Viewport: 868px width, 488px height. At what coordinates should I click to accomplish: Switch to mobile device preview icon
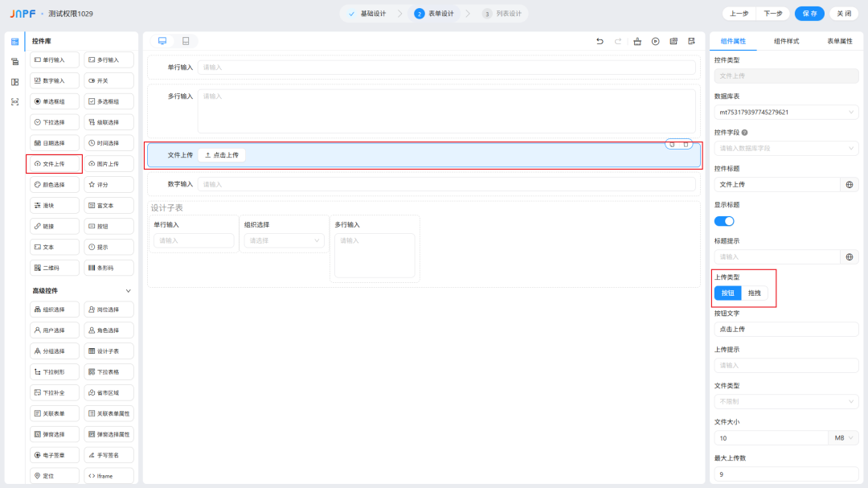click(x=186, y=41)
